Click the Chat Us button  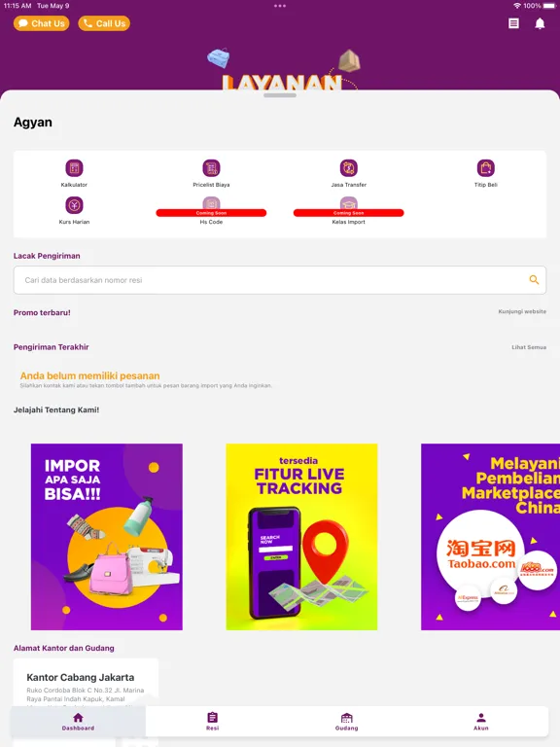[x=42, y=23]
